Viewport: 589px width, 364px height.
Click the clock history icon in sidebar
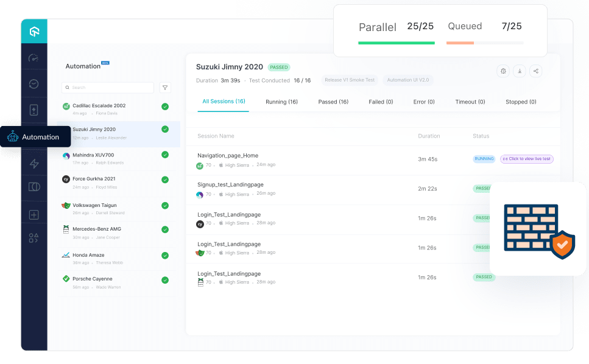coord(34,83)
